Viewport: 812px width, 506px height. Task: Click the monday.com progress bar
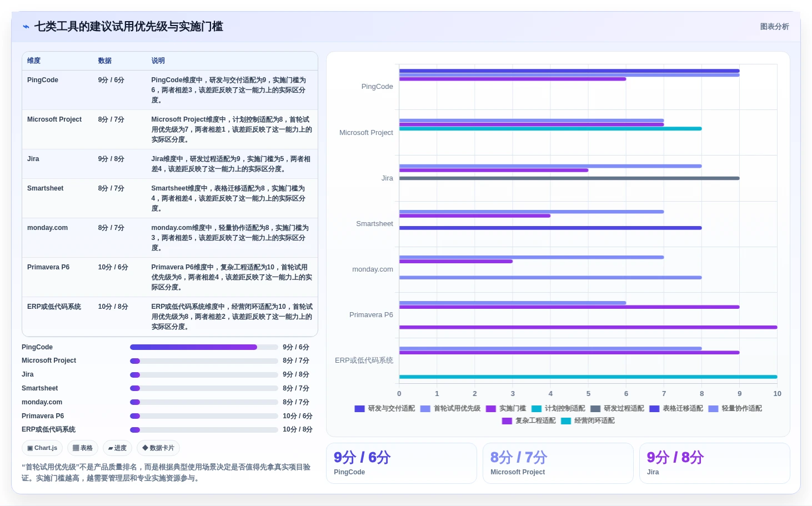click(x=204, y=402)
